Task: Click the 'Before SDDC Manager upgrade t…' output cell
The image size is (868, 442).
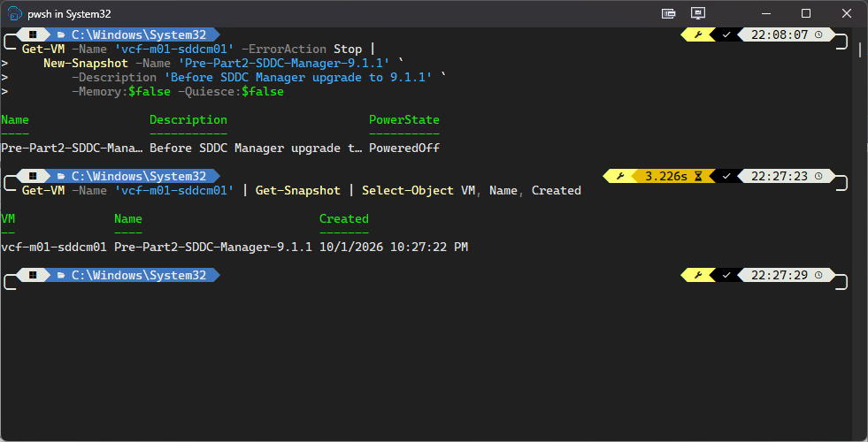Action: pyautogui.click(x=256, y=148)
